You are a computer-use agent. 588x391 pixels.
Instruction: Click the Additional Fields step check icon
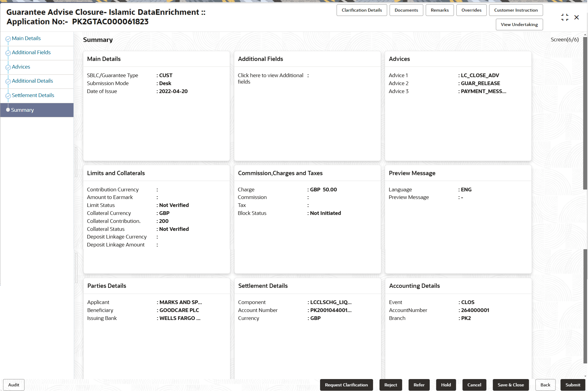point(8,53)
